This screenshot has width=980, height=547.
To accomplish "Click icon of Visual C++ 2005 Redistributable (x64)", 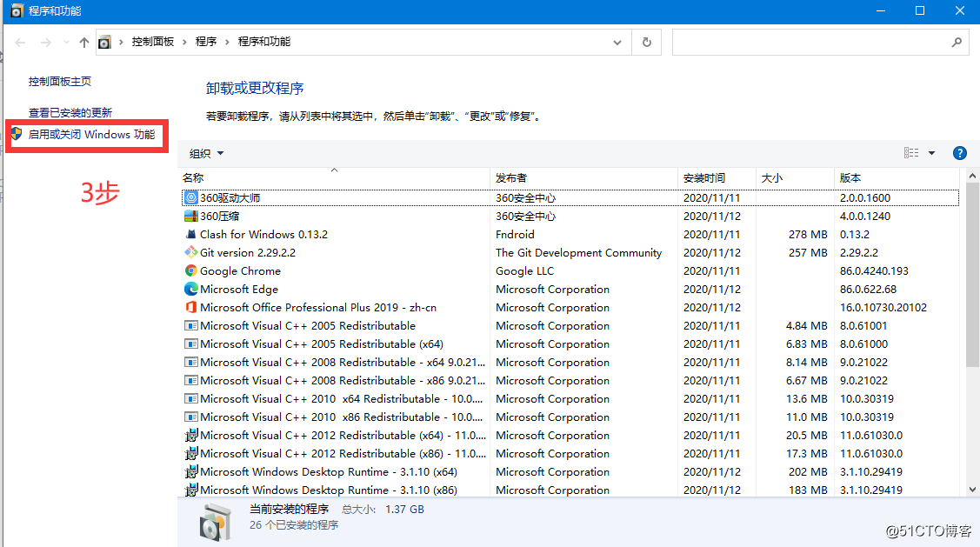I will (191, 344).
